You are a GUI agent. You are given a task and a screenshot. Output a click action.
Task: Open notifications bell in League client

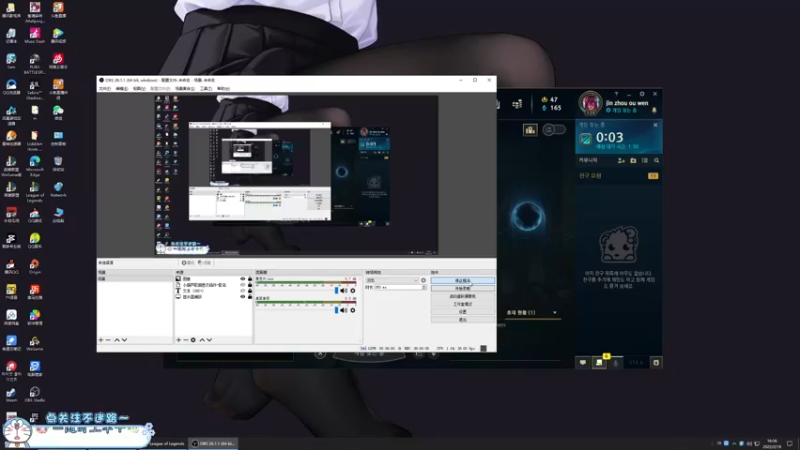tap(655, 110)
